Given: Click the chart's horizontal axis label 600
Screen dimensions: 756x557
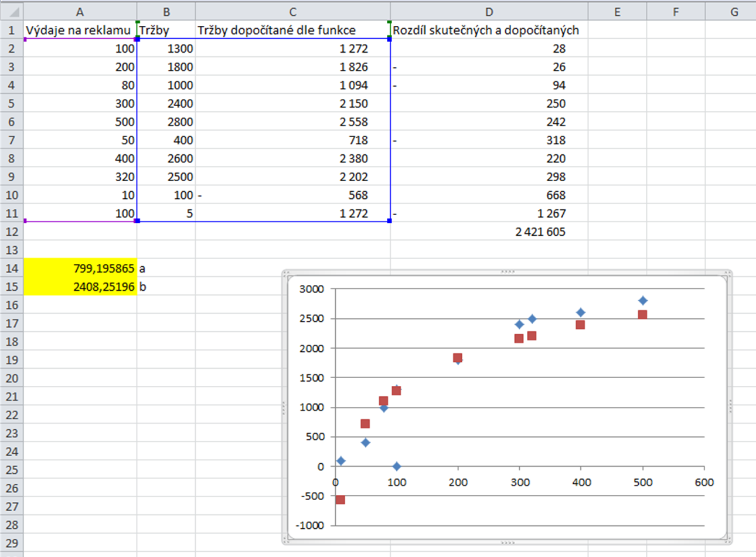Looking at the screenshot, I should click(x=704, y=483).
